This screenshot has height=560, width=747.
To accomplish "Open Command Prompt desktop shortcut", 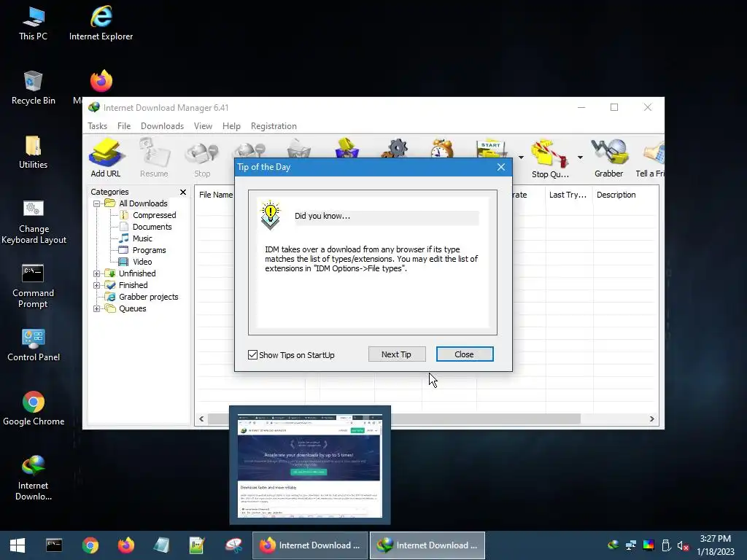I will click(33, 287).
